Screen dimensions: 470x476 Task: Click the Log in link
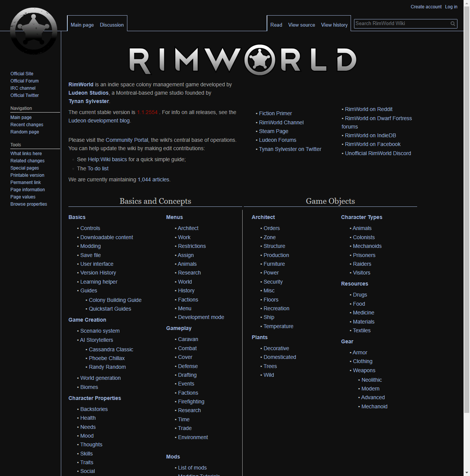point(451,7)
